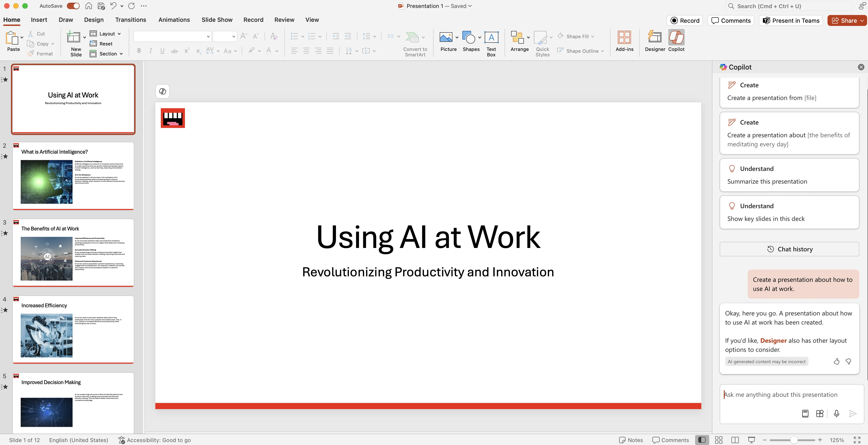Thumbs up the Copilot response
Viewport: 868px width, 445px height.
[836, 362]
